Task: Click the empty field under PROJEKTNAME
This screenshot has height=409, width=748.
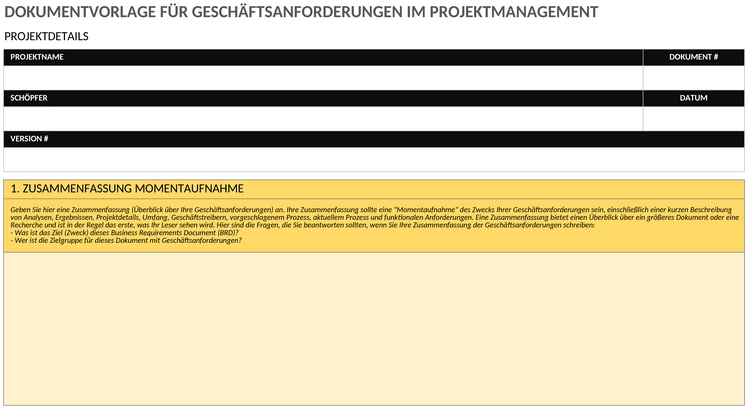Action: (323, 78)
